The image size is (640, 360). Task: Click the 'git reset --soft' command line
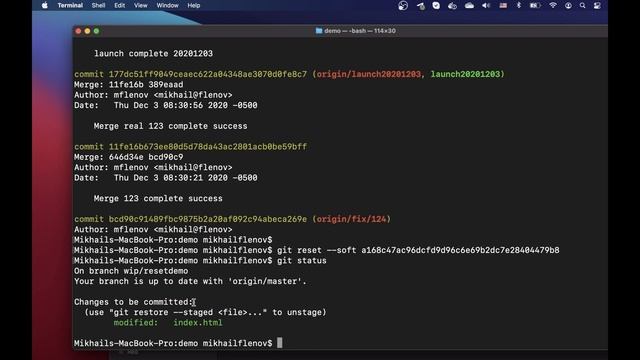tap(316, 250)
